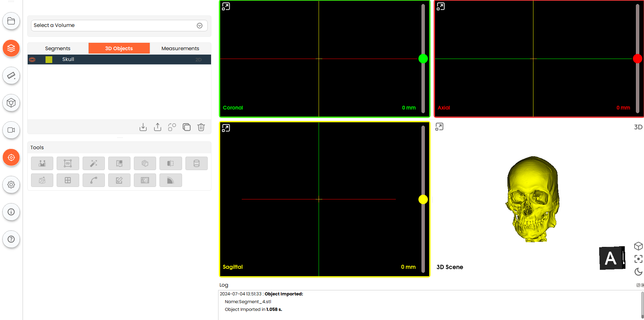The image size is (644, 320).
Task: Click the import download-arrow icon
Action: 143,127
